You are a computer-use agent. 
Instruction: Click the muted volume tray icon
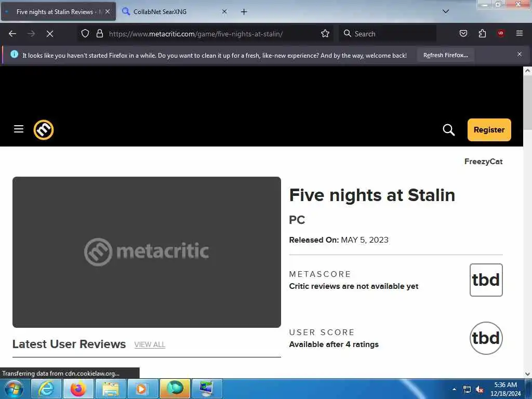[480, 390]
